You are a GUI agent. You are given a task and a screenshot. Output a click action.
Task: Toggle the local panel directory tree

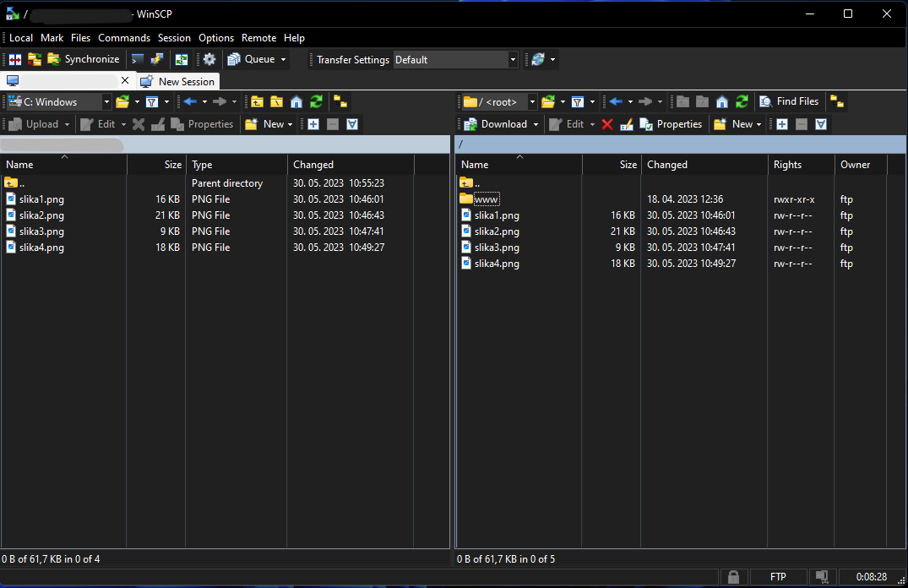click(x=340, y=102)
